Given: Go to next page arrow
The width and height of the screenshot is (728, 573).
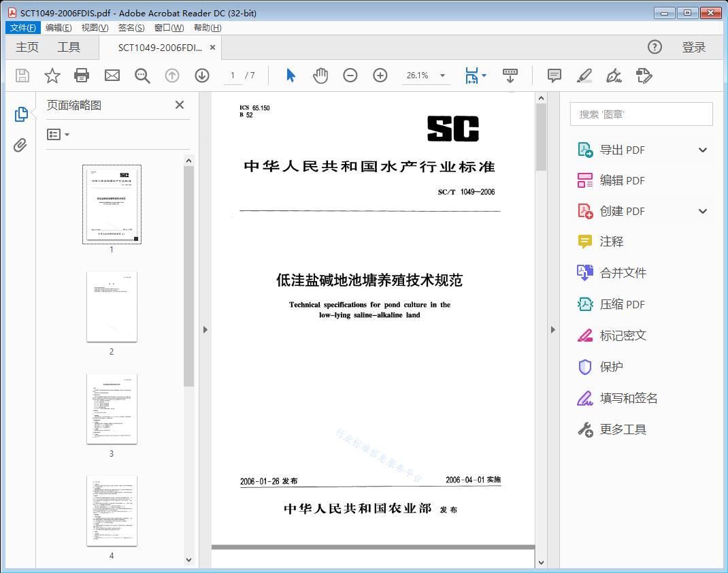Looking at the screenshot, I should [x=202, y=76].
